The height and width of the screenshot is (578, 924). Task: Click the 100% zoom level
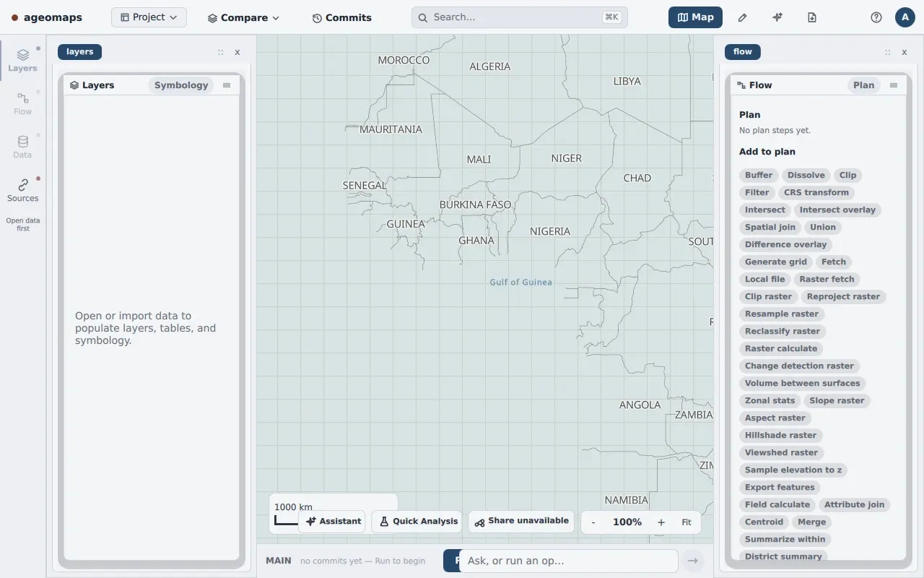tap(627, 522)
